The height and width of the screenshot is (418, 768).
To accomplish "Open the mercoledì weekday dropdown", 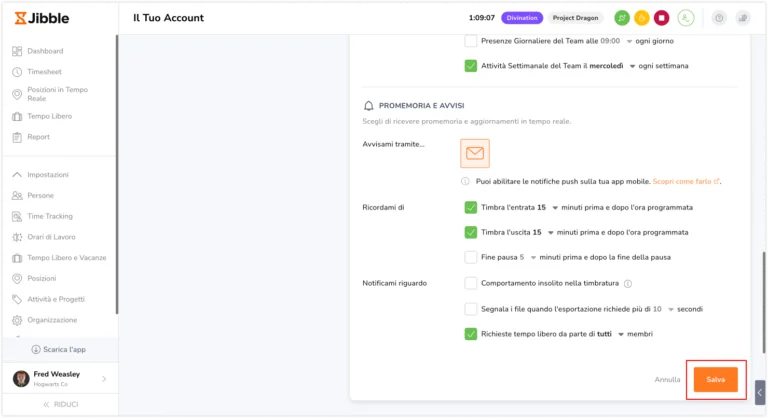I will (632, 66).
